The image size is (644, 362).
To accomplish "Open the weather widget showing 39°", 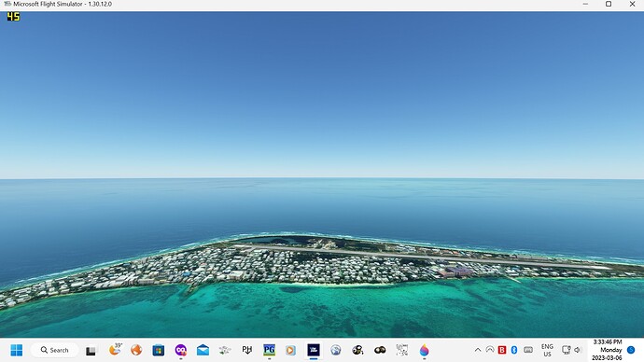I will coord(116,349).
